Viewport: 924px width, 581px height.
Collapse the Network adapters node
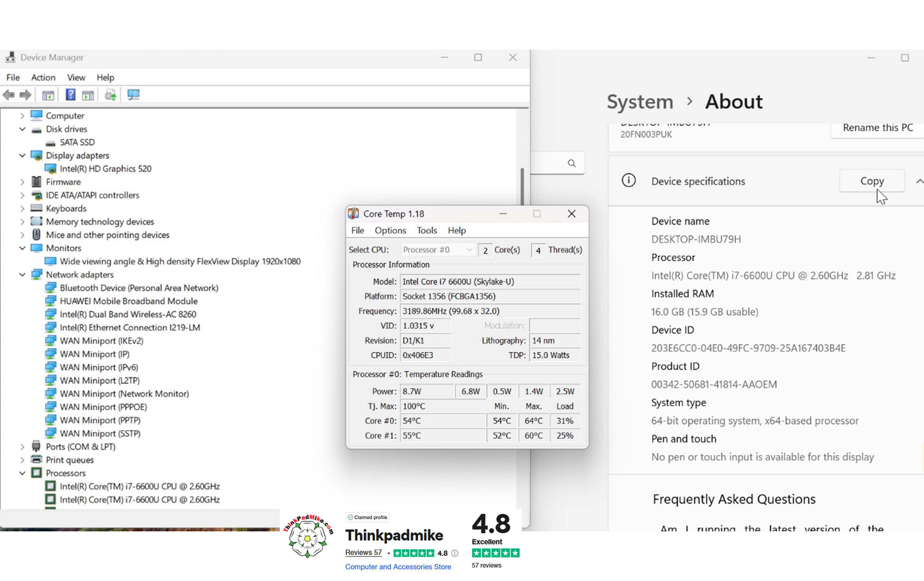tap(22, 275)
